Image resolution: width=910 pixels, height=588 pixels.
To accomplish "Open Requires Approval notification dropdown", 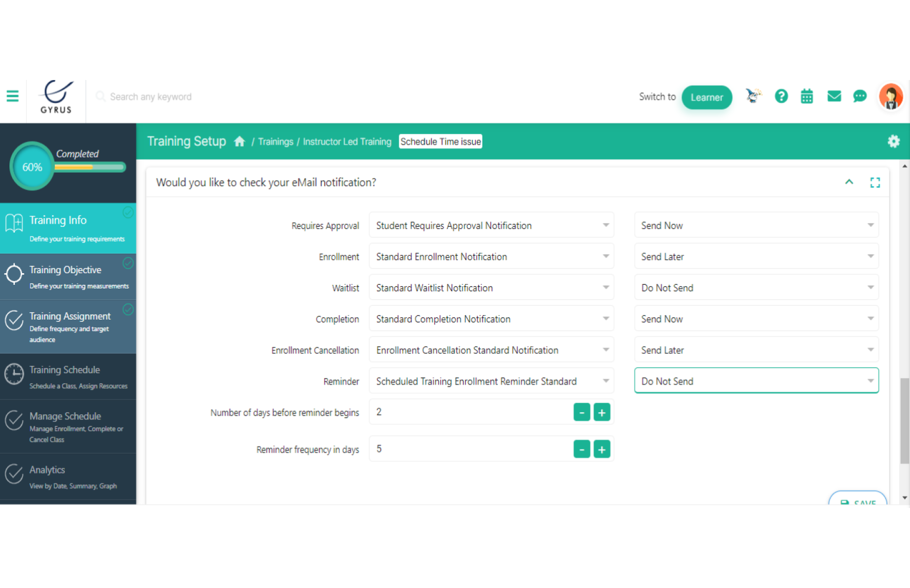I will pos(491,225).
